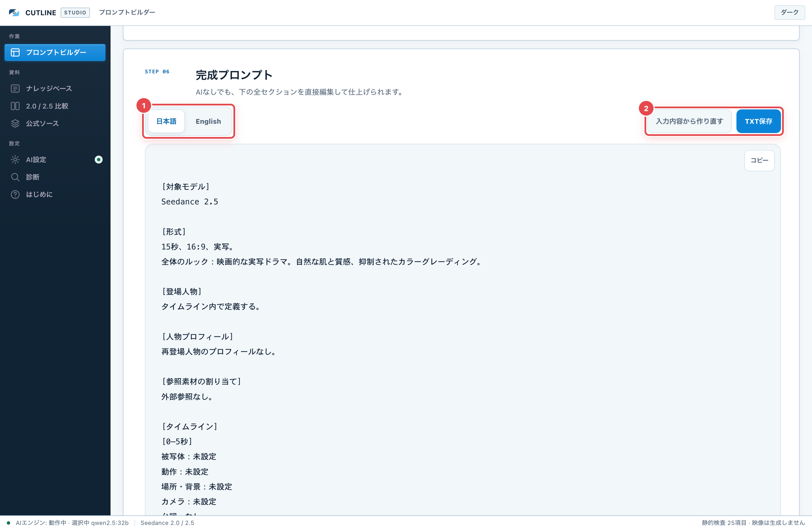Open the 2.0 / 2.5 比較 page

[x=55, y=106]
